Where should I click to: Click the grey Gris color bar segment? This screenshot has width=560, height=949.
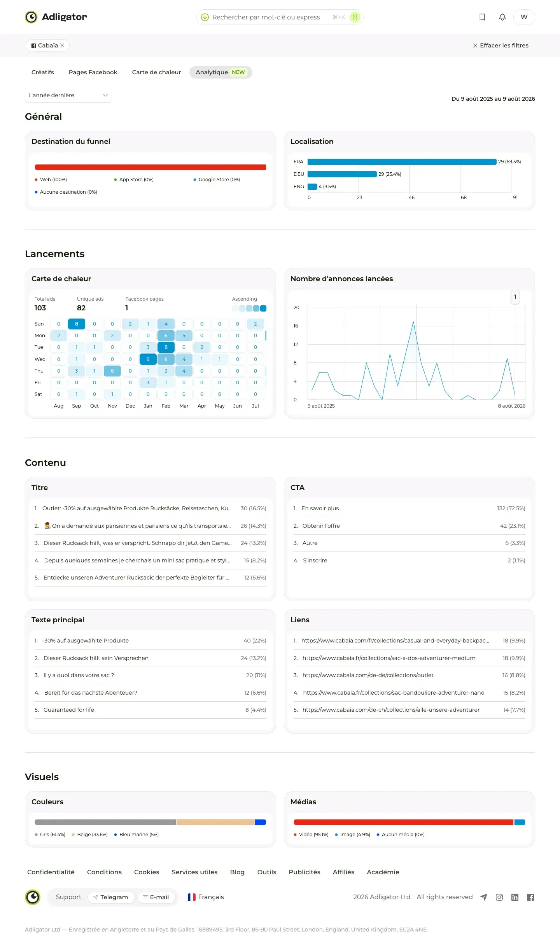point(105,822)
